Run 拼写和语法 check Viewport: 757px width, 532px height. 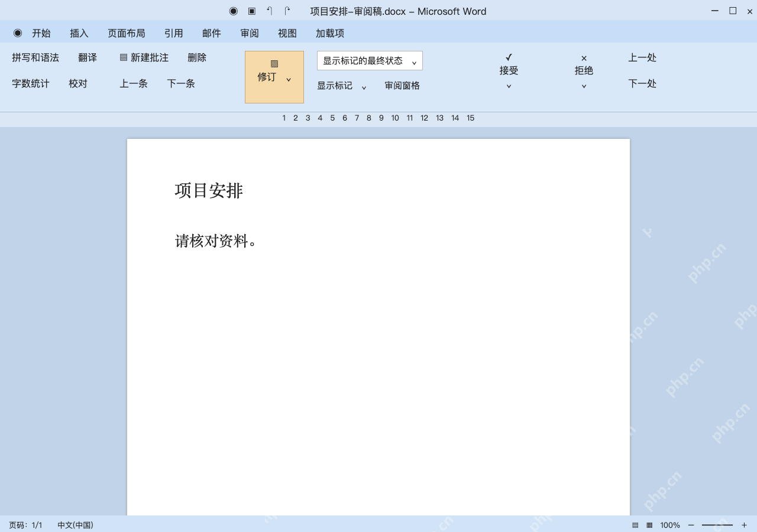point(35,57)
